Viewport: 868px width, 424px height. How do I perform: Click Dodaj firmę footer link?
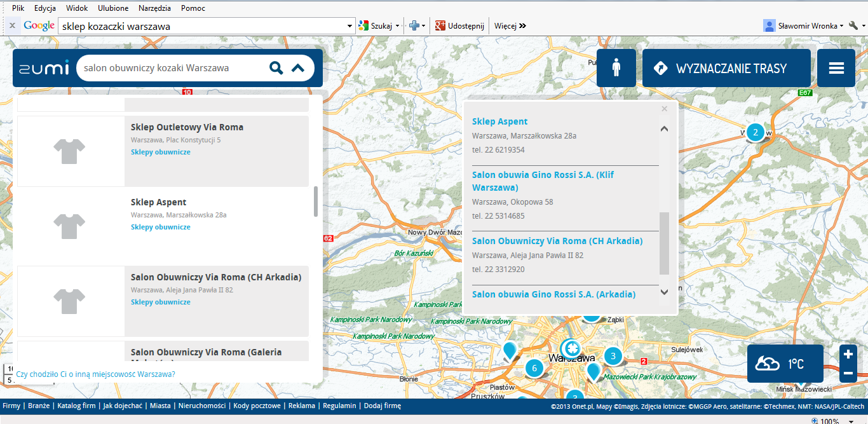(x=384, y=406)
